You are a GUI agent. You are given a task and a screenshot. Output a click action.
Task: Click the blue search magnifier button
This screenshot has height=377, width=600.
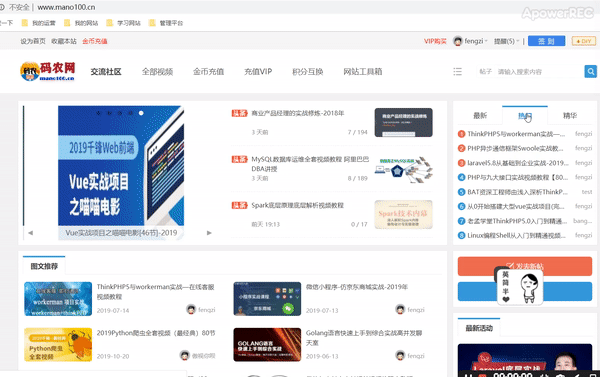coord(590,72)
